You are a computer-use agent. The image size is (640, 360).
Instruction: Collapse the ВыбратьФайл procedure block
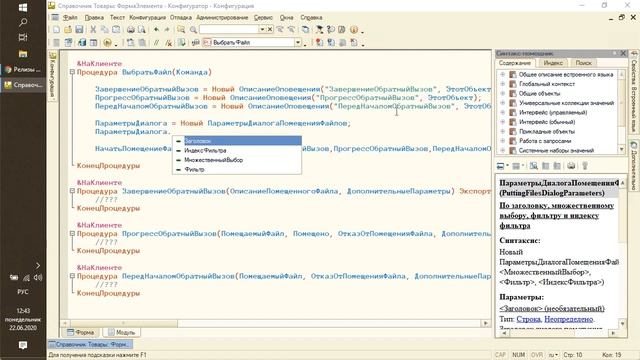[x=72, y=72]
